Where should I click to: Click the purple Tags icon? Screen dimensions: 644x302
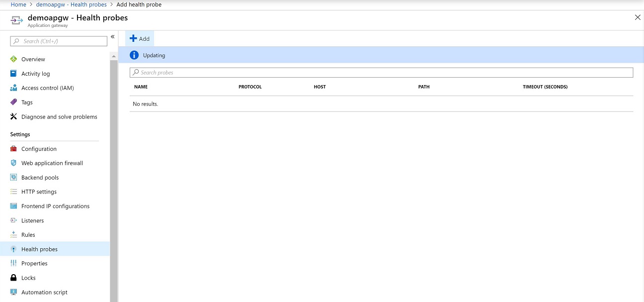pyautogui.click(x=13, y=102)
